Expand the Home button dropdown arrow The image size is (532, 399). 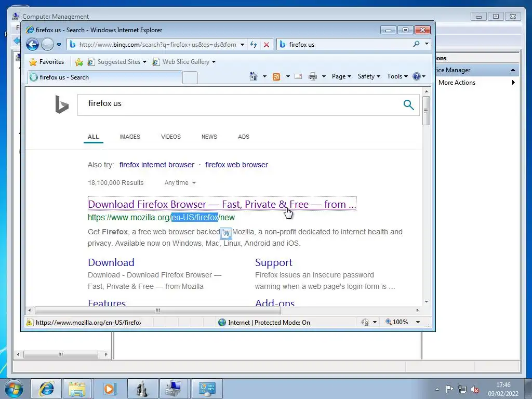click(x=264, y=76)
